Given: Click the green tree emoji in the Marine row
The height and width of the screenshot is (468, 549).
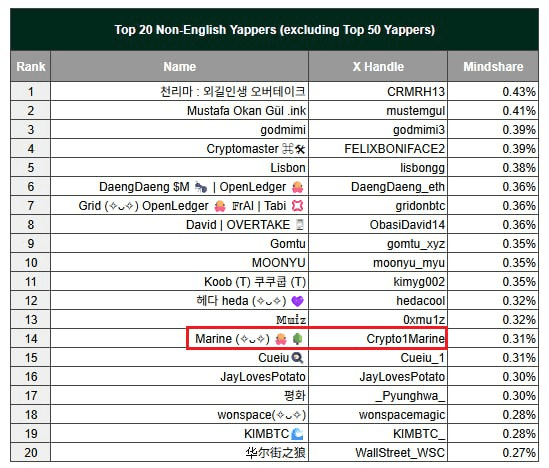Looking at the screenshot, I should click(x=298, y=339).
